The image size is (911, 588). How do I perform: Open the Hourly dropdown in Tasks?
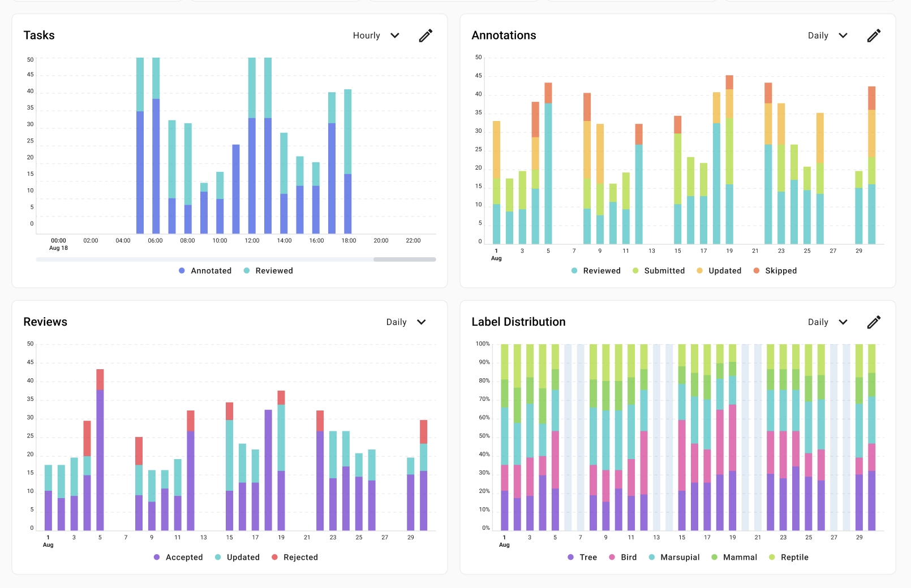click(376, 36)
